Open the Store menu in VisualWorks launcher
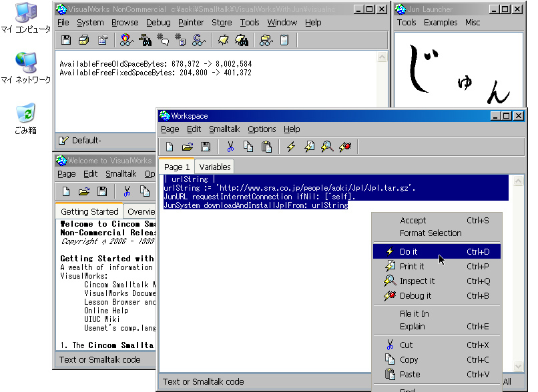 click(x=222, y=23)
